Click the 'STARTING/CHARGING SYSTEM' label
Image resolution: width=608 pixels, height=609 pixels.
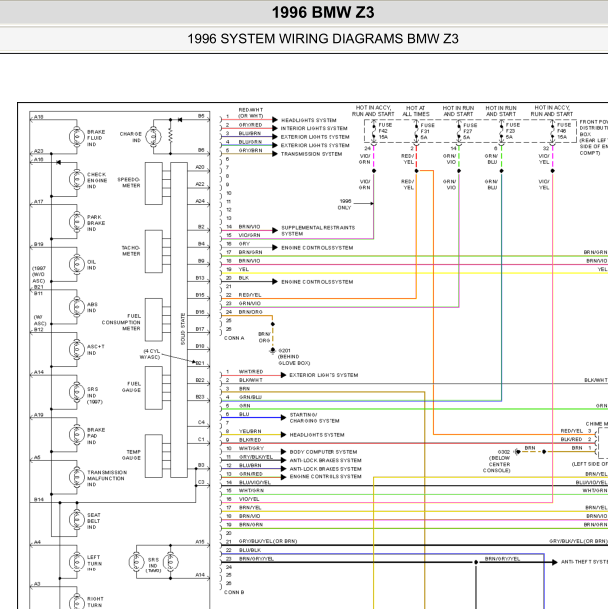[x=314, y=418]
